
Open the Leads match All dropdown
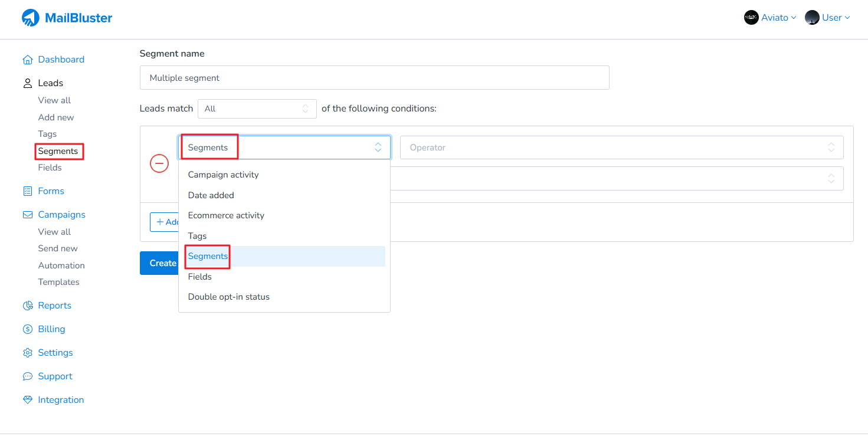(x=257, y=109)
